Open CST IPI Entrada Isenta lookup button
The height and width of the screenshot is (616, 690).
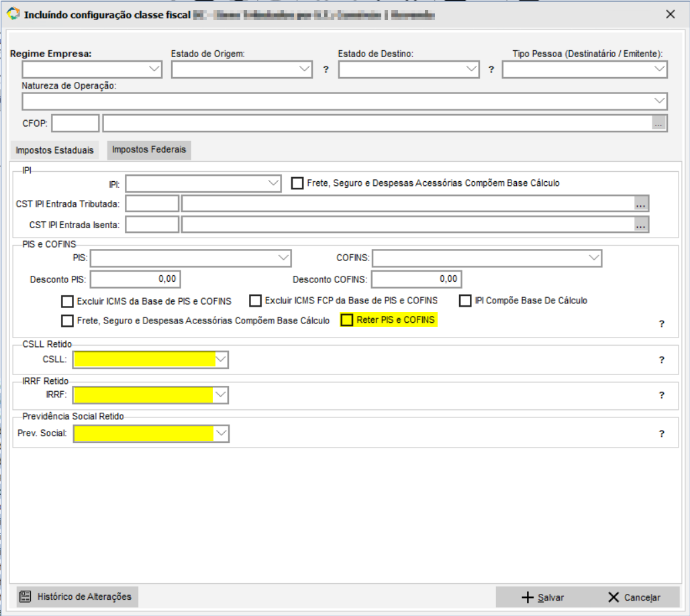[x=641, y=225]
